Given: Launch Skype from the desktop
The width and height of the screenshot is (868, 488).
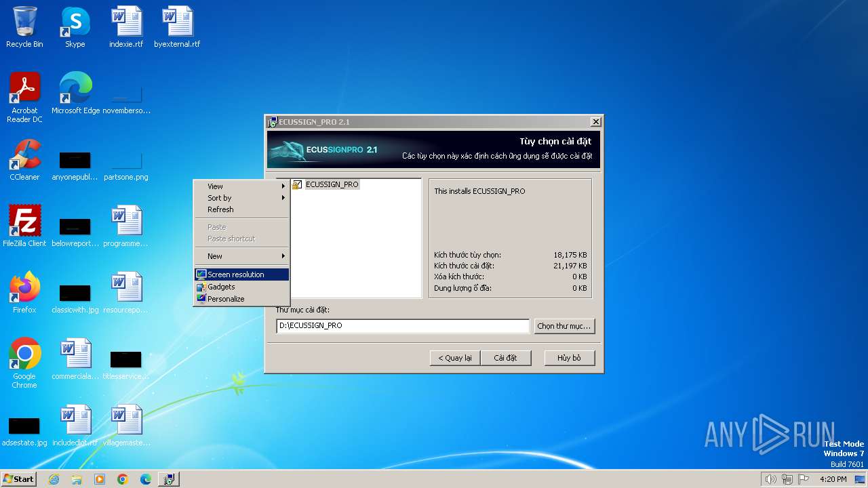Looking at the screenshot, I should [x=75, y=27].
